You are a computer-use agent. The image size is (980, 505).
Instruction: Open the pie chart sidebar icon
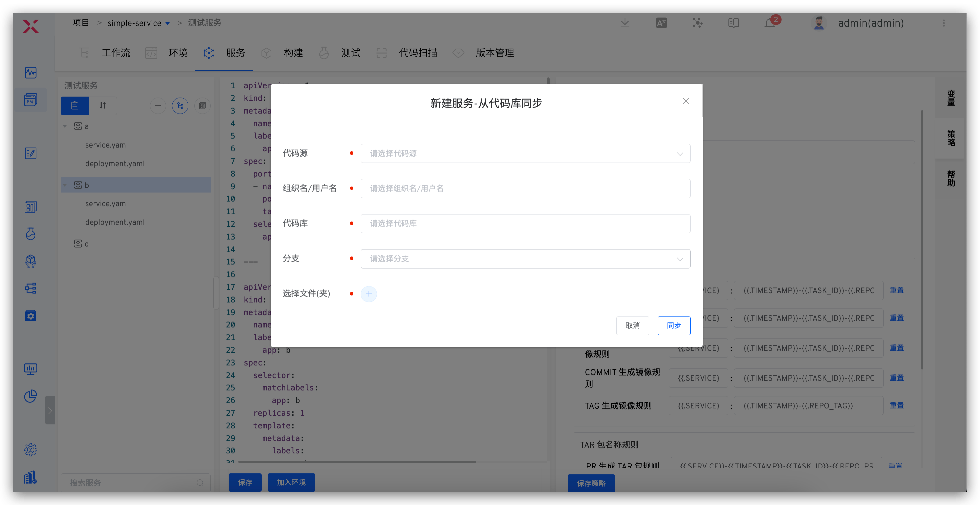coord(30,396)
